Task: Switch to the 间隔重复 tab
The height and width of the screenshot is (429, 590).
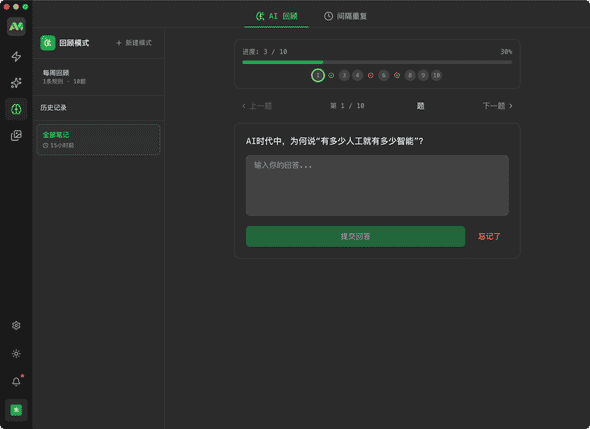Action: tap(345, 16)
